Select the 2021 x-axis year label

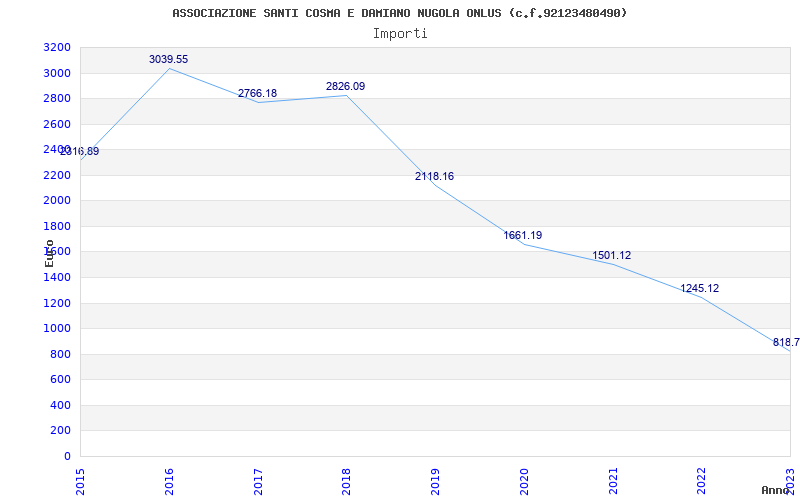coord(612,481)
